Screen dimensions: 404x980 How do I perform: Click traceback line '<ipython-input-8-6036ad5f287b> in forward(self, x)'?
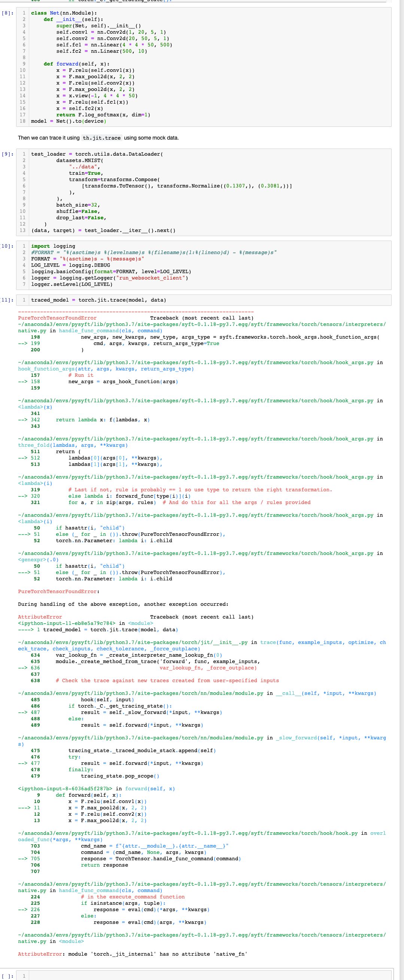tap(97, 788)
